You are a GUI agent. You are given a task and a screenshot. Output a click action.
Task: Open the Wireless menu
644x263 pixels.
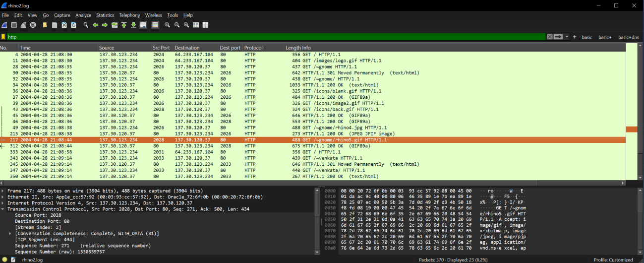pos(154,15)
